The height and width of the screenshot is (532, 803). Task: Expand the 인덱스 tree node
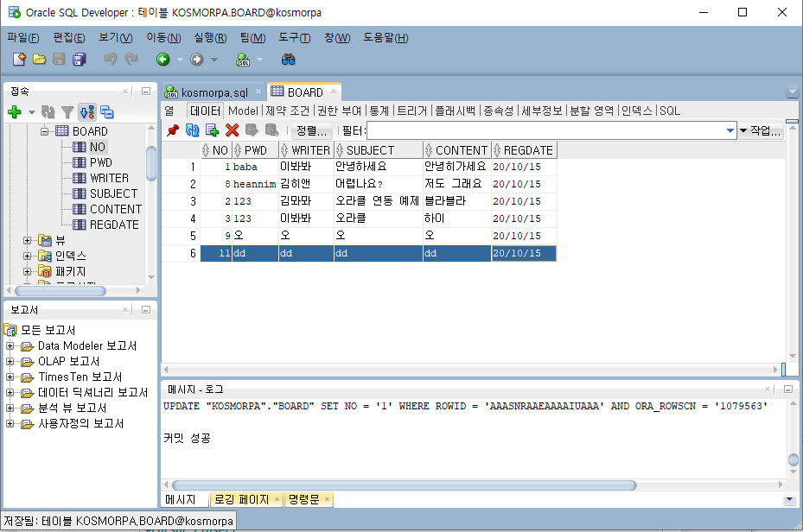coord(27,256)
